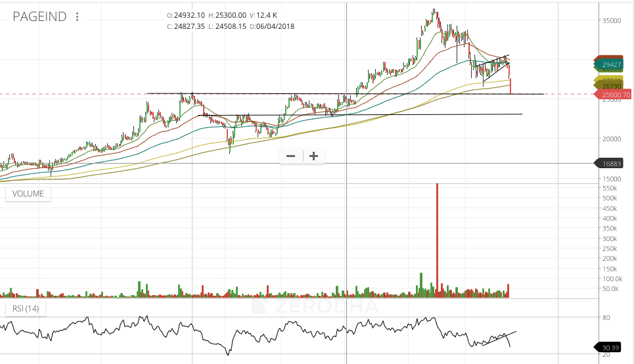
Task: Select the RSI (14) panel label
Action: 24,309
